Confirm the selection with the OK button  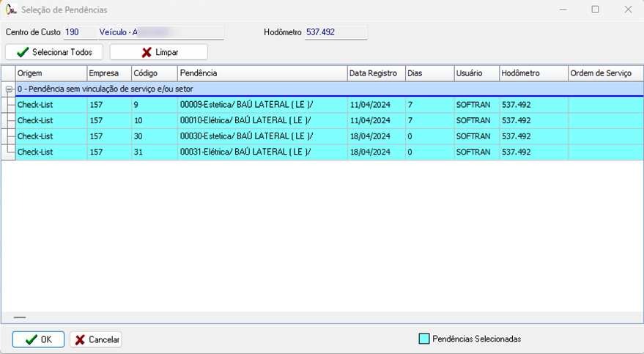click(x=38, y=339)
